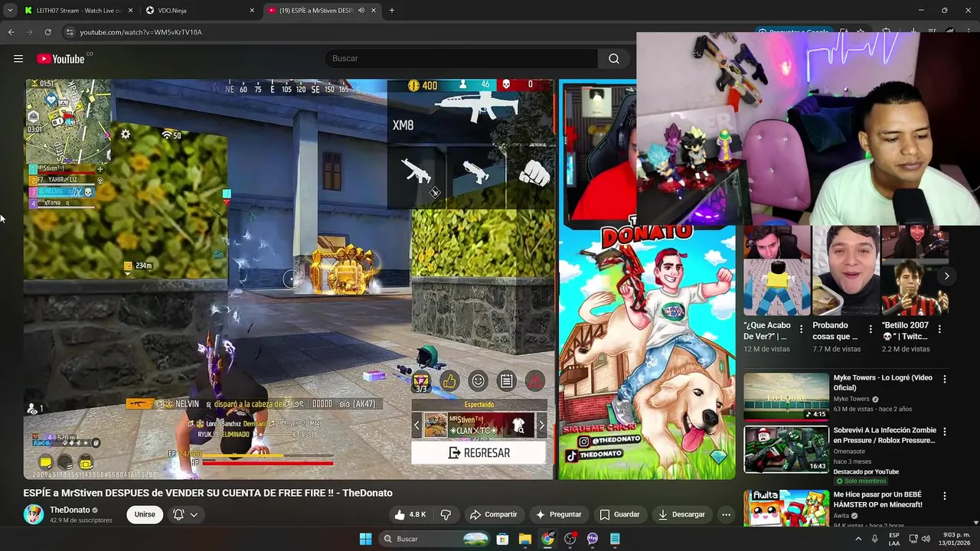
Task: Select the in-game fist melee slot
Action: [534, 174]
